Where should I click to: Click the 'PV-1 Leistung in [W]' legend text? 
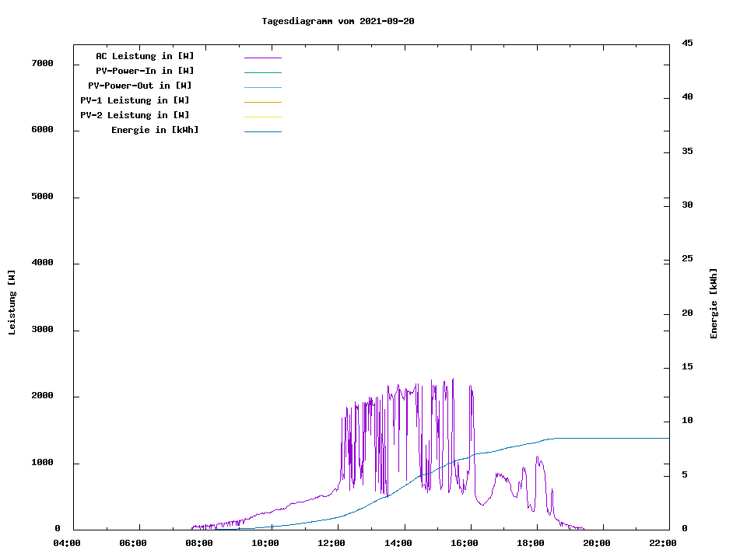(135, 100)
